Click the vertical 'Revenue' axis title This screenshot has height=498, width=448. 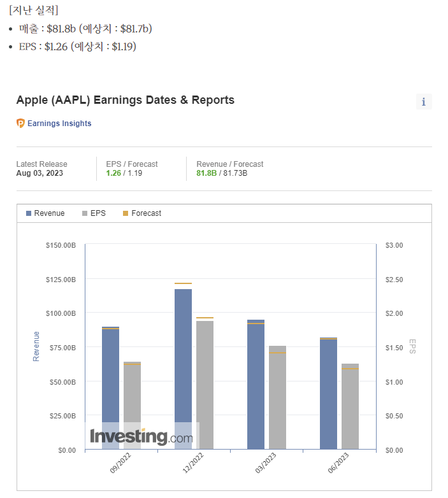[x=36, y=346]
